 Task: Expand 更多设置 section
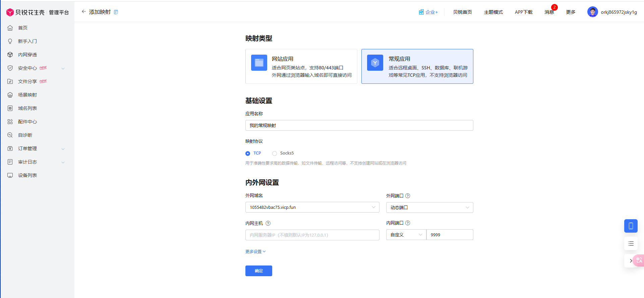coord(255,252)
